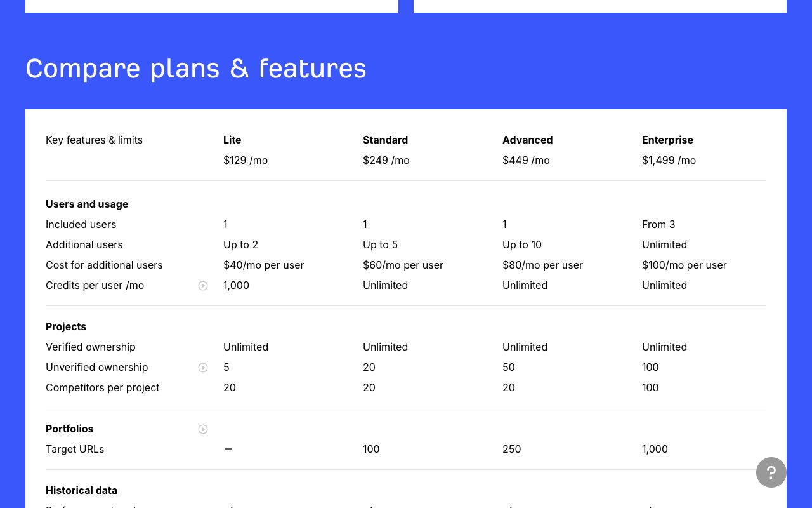Click Cost for additional users label
The width and height of the screenshot is (812, 508).
point(104,265)
